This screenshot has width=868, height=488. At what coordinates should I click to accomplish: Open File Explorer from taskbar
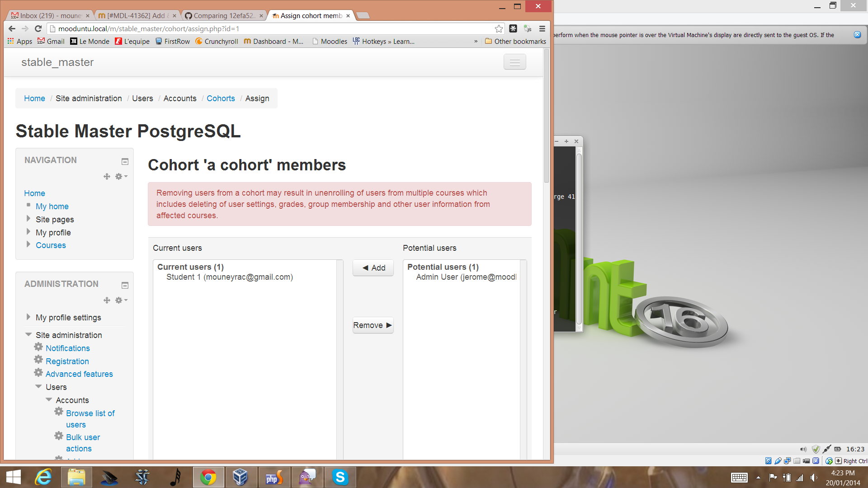76,477
